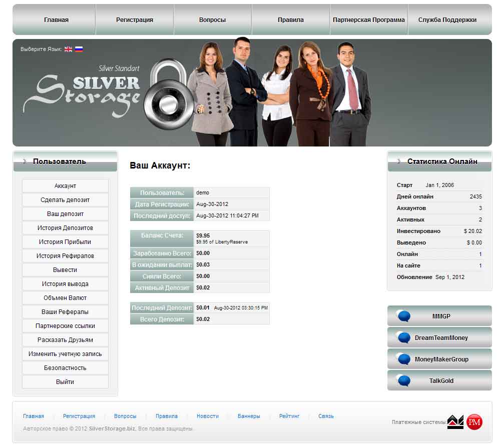The width and height of the screenshot is (504, 447).
Task: Switch language to Russian flag
Action: click(x=79, y=49)
